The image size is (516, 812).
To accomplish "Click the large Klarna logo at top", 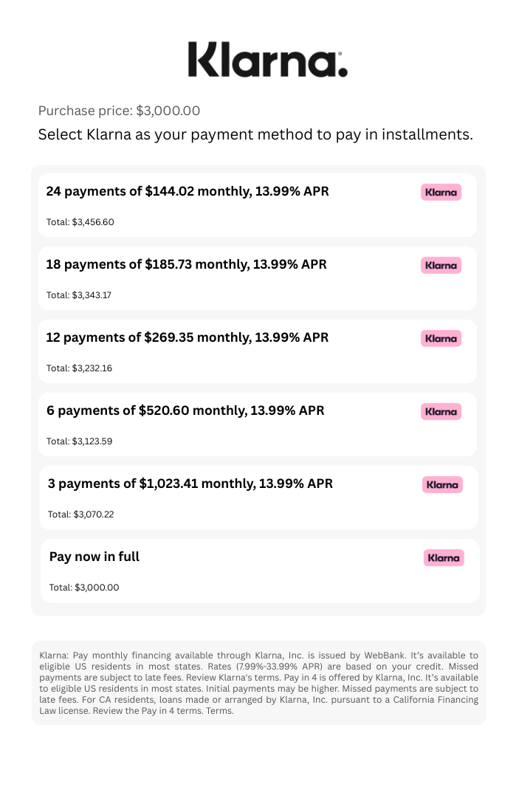I will 267,60.
